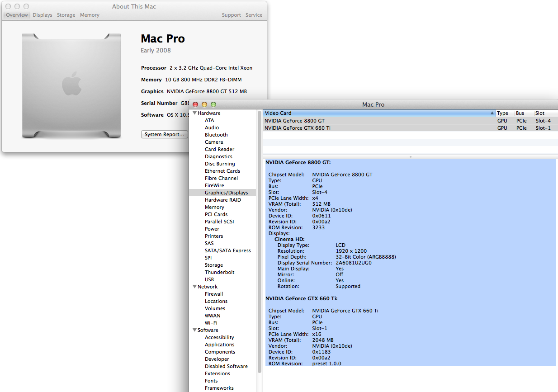This screenshot has height=392, width=558.
Task: Select Memory in the System Report sidebar
Action: click(214, 207)
